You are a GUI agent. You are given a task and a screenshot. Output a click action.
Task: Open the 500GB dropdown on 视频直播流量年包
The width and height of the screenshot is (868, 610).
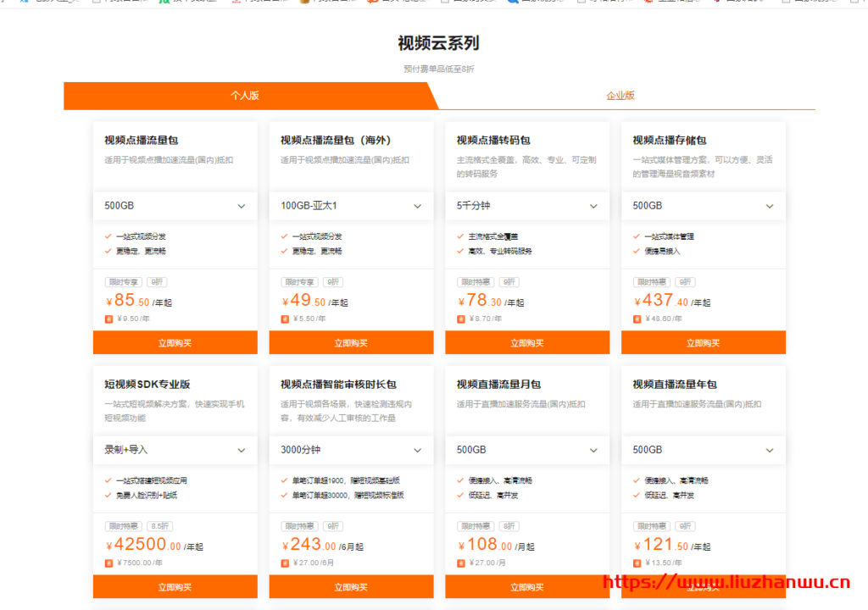(x=704, y=450)
